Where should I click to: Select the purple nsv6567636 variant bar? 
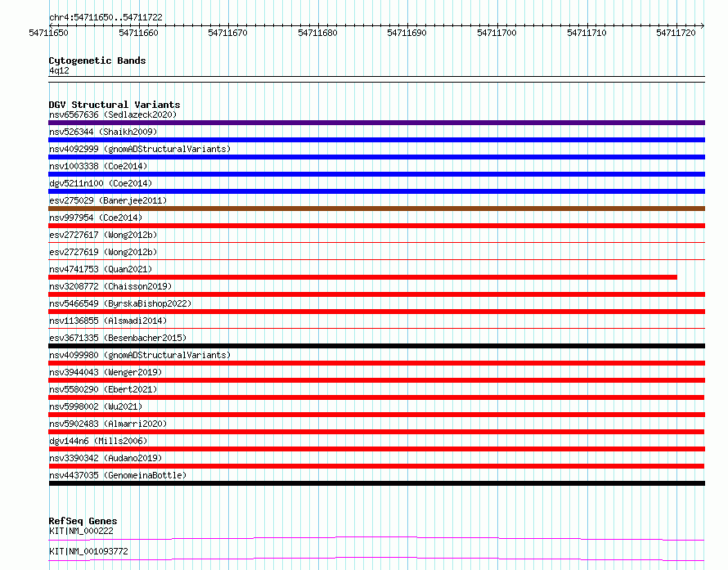(x=376, y=123)
